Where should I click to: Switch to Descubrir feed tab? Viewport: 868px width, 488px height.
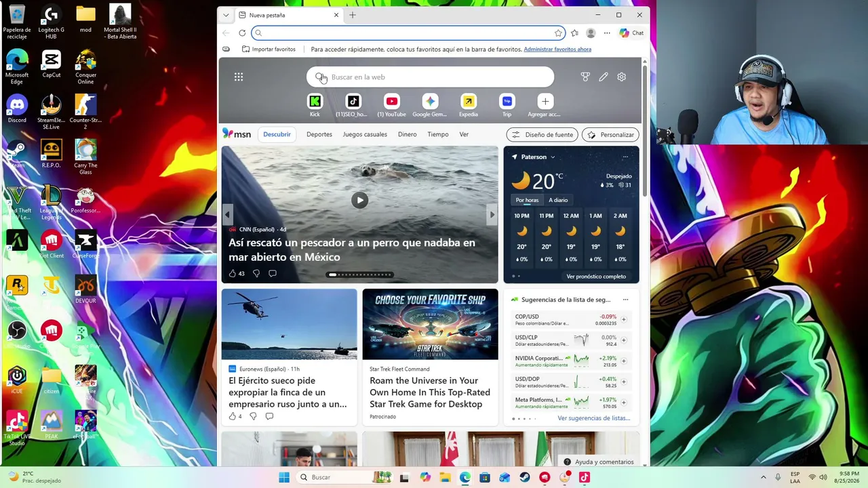pyautogui.click(x=277, y=134)
